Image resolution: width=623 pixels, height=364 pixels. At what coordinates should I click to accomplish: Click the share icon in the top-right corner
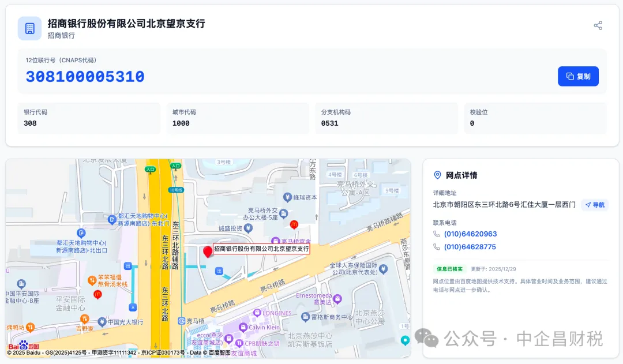click(598, 25)
